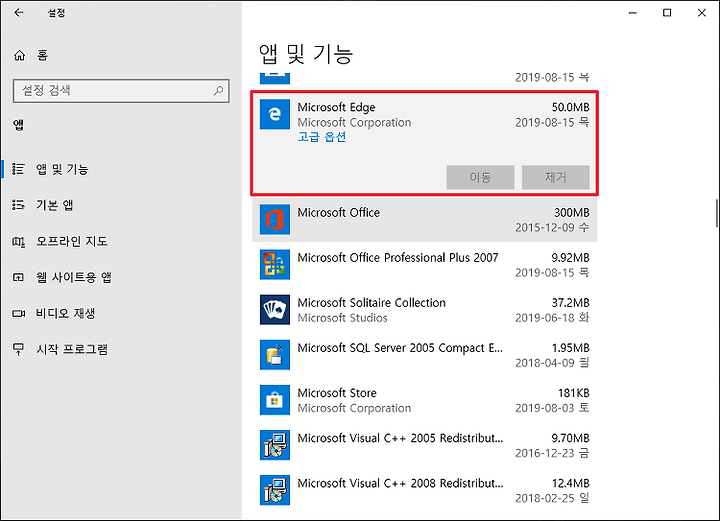Click Visual C++ 2008 Redistributable icon
This screenshot has width=720, height=521.
tap(275, 490)
